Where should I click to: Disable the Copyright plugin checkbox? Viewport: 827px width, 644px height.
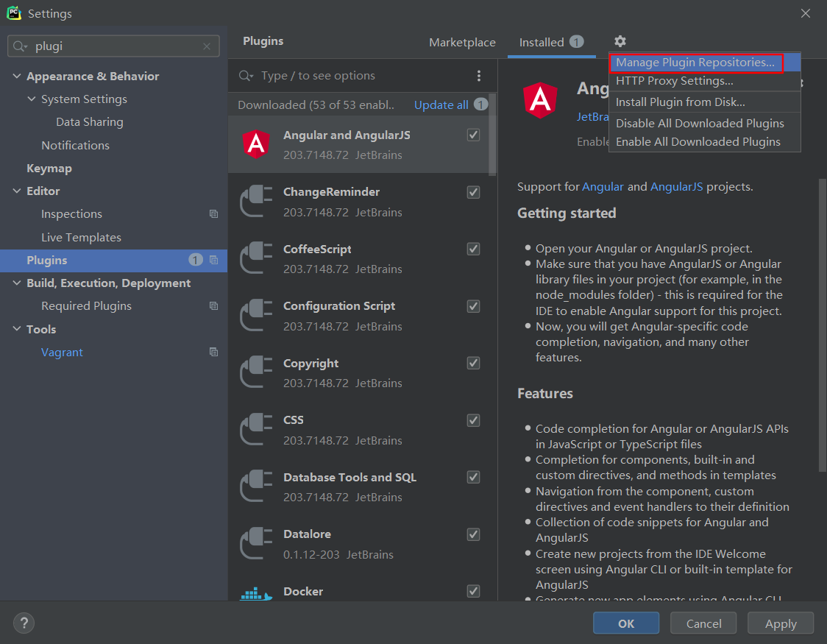pos(473,363)
